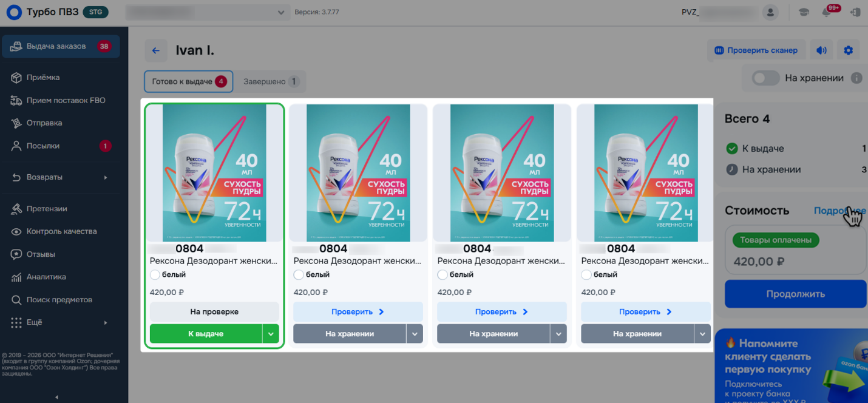Open the green arrow dropdown beside К выдаче

tap(271, 334)
